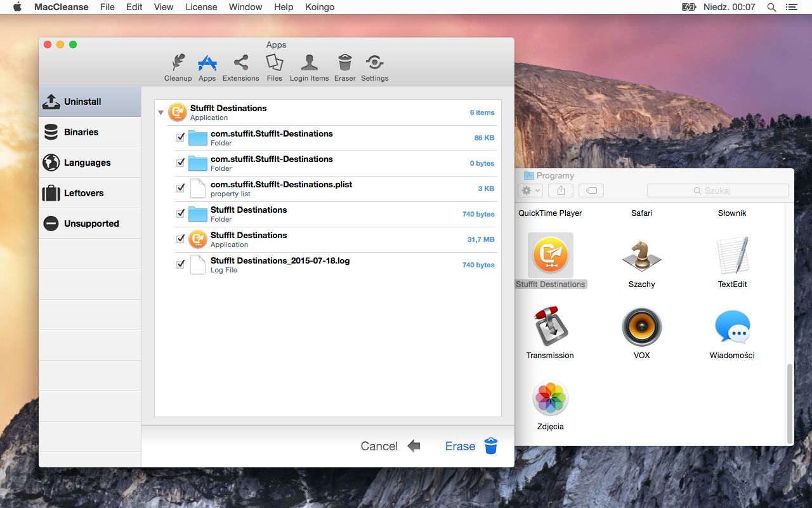The width and height of the screenshot is (812, 508).
Task: Click the share button in Programy toolbar
Action: pyautogui.click(x=561, y=190)
